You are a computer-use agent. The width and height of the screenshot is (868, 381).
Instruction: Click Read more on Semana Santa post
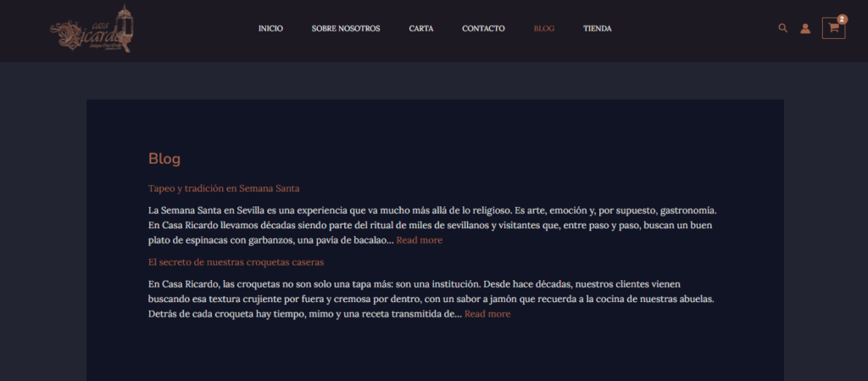419,240
